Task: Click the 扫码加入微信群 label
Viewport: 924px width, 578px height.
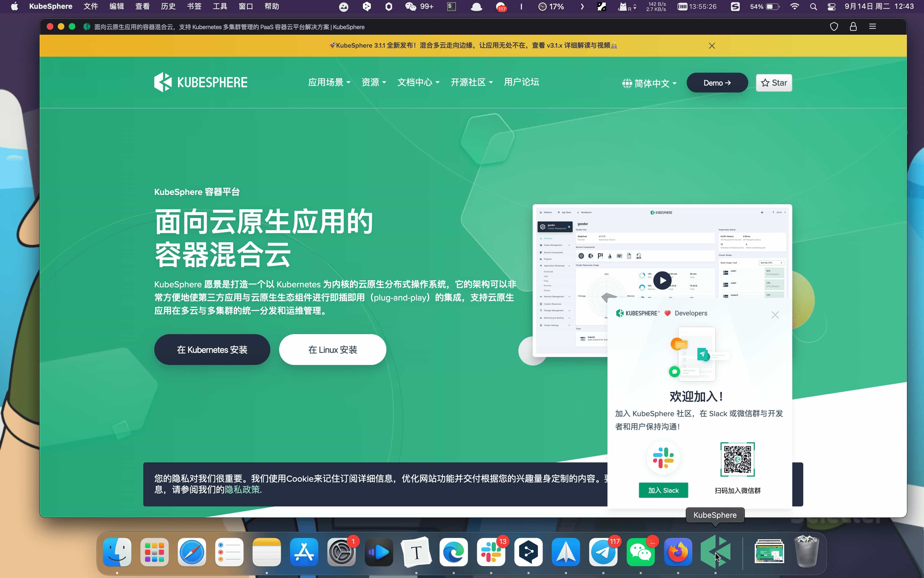Action: 737,490
